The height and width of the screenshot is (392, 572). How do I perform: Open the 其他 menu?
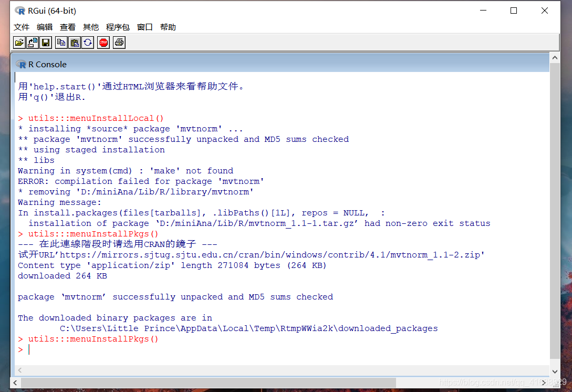[x=91, y=27]
